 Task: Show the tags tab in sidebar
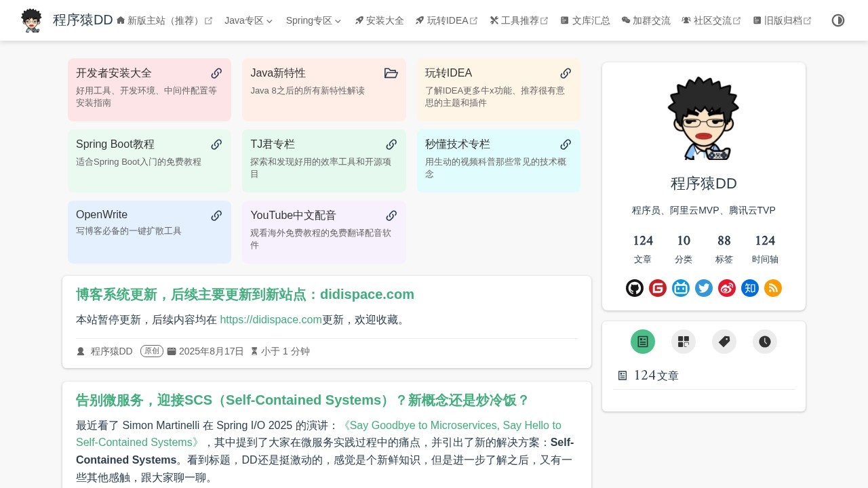724,342
